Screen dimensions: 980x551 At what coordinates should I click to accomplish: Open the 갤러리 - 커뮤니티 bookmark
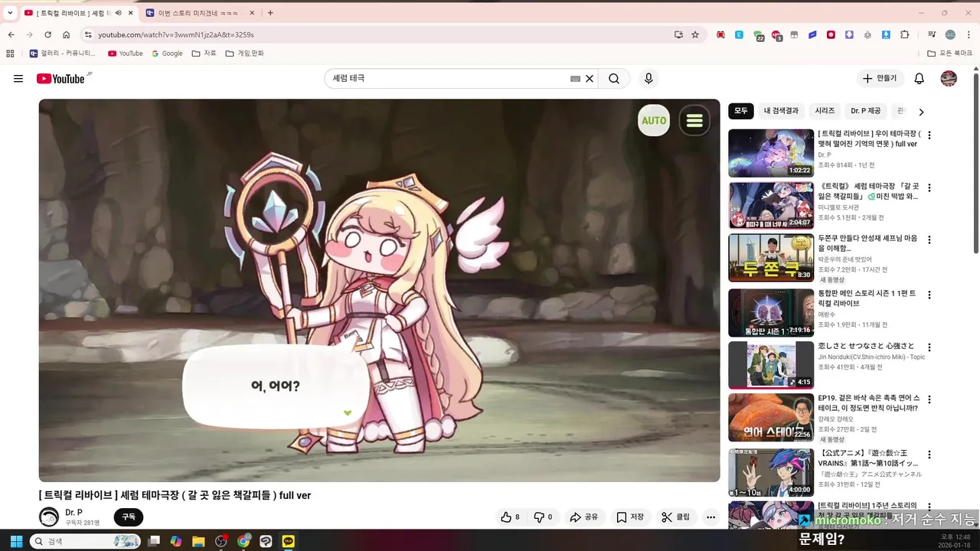point(63,54)
